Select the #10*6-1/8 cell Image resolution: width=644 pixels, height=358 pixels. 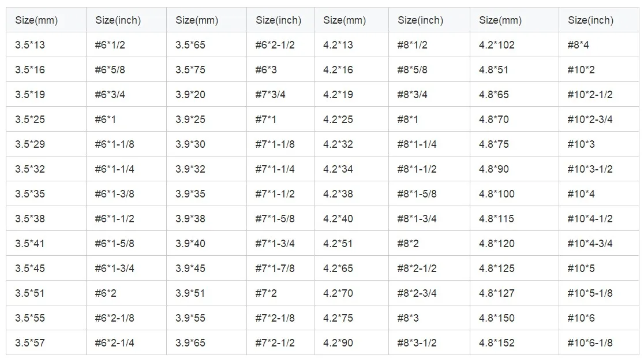[x=590, y=342]
